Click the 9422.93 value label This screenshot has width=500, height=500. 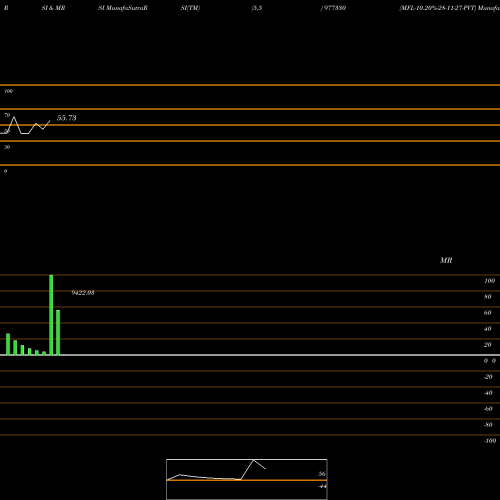[x=83, y=293]
